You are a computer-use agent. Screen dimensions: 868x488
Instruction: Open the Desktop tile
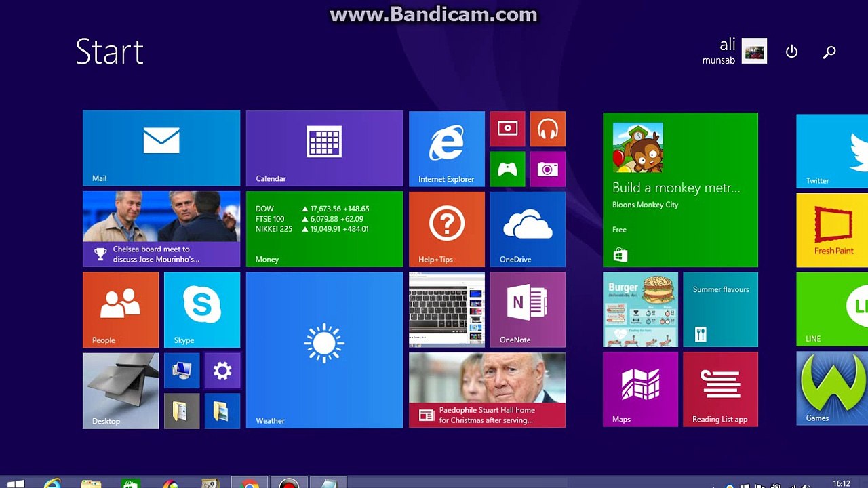[x=121, y=391]
